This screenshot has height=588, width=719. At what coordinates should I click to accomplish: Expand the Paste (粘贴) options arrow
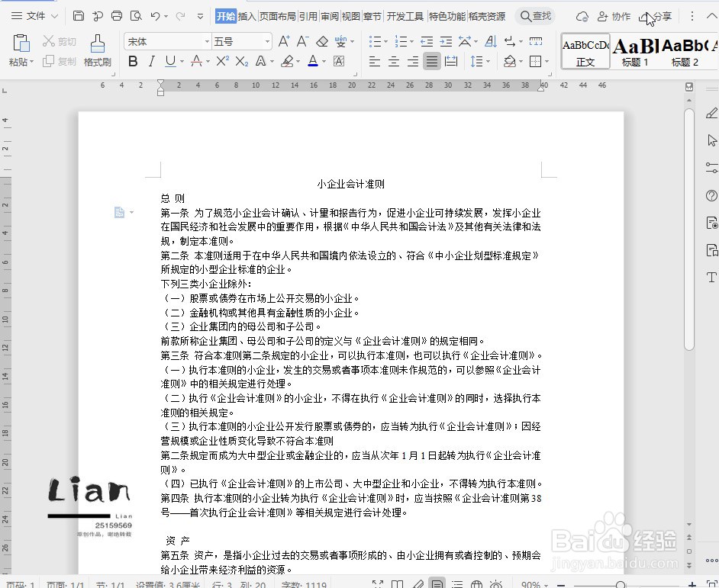pos(31,62)
